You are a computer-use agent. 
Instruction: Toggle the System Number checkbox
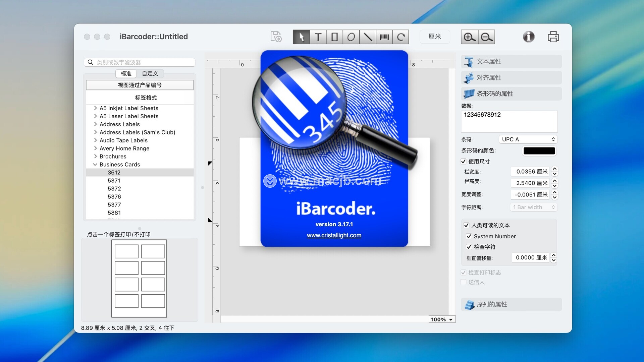[x=469, y=236]
